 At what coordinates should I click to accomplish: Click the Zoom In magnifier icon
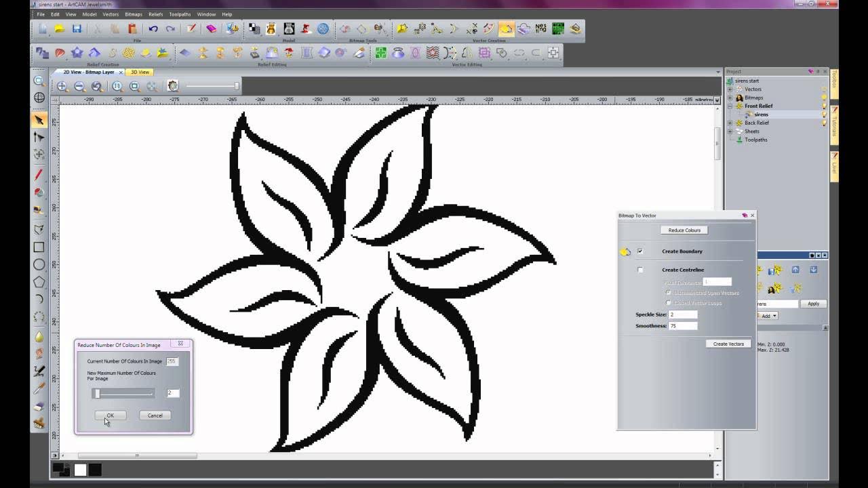62,86
